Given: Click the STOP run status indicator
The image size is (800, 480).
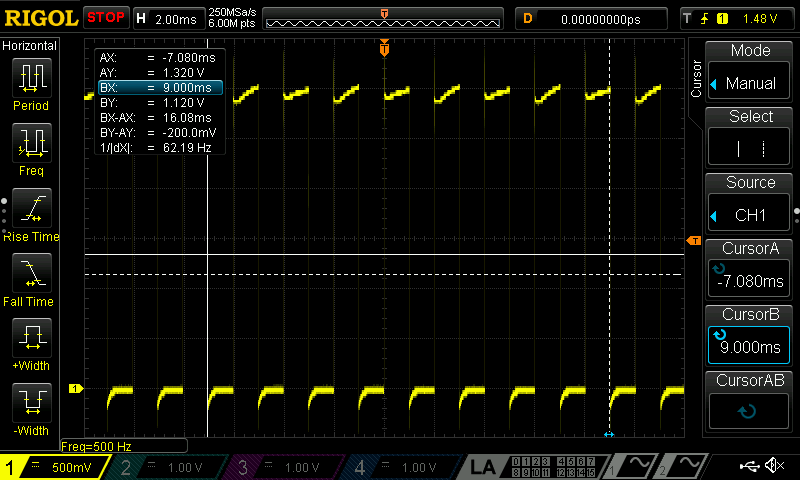Looking at the screenshot, I should coord(106,18).
